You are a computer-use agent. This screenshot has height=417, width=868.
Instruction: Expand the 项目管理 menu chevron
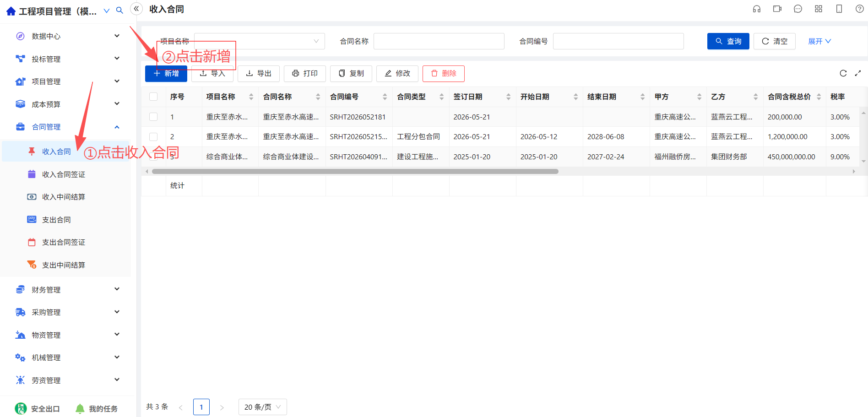coord(117,81)
